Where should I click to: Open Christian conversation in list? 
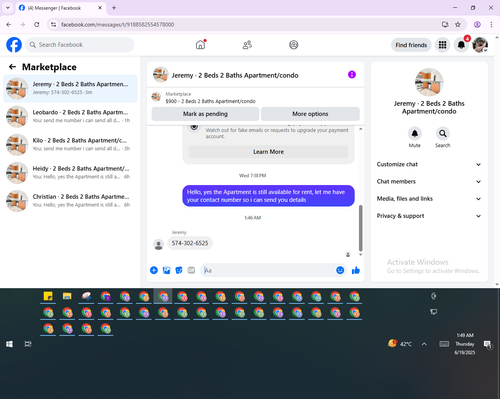point(70,201)
